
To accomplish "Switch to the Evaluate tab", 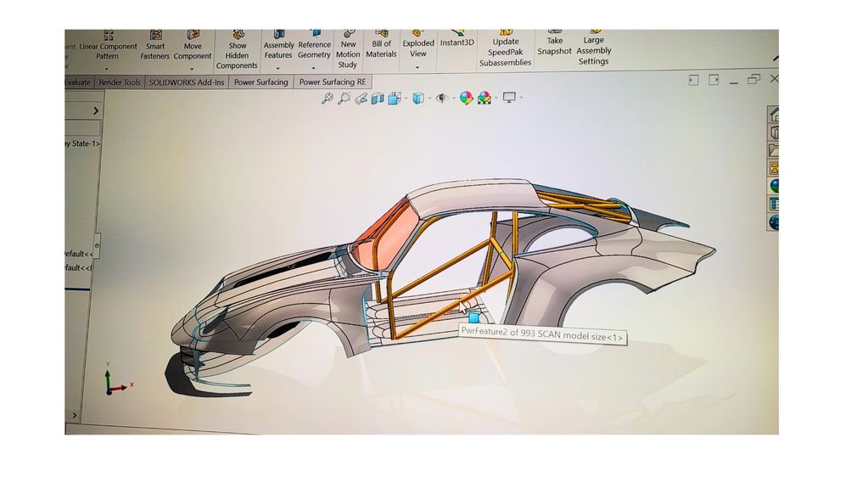I will [x=77, y=82].
